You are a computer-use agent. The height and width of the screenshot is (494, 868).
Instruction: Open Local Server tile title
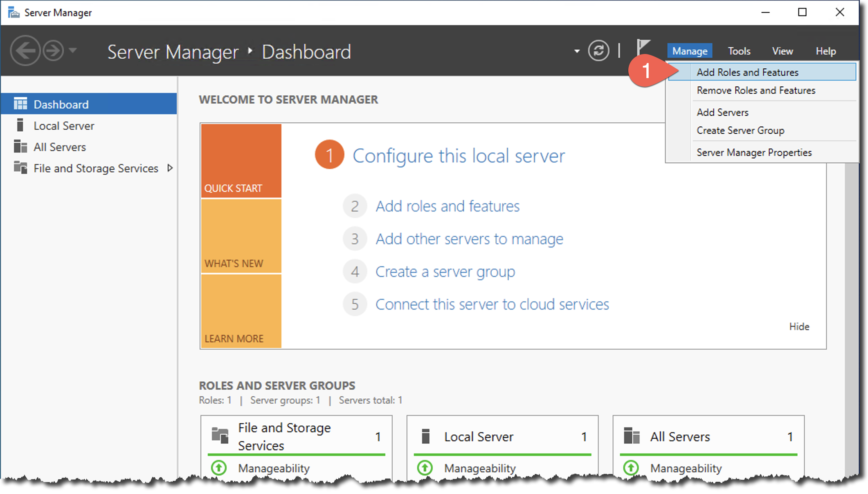click(x=479, y=437)
